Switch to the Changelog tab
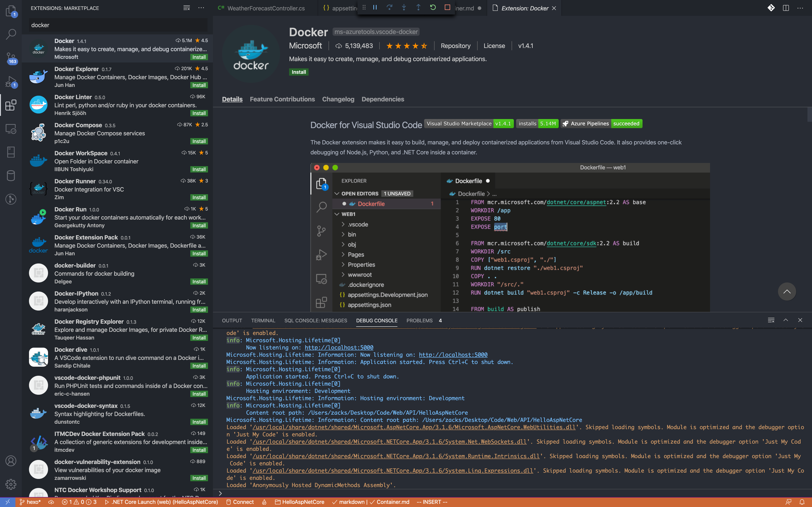The width and height of the screenshot is (812, 507). (x=338, y=99)
